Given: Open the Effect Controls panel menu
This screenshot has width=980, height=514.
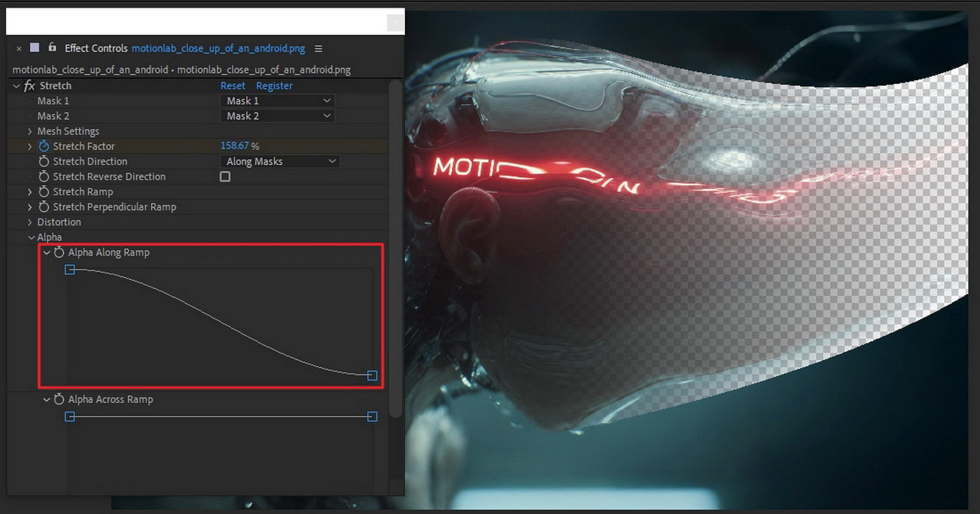Looking at the screenshot, I should [318, 48].
